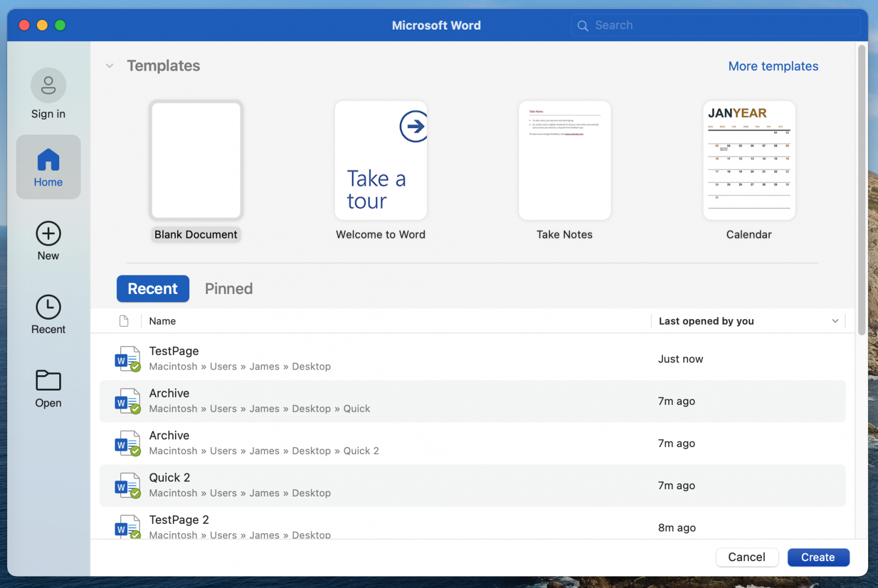This screenshot has height=588, width=878.
Task: Click the Templates heading text
Action: pos(164,66)
